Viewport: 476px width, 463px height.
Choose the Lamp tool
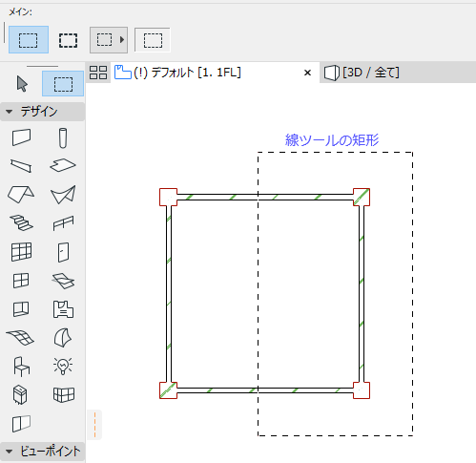[x=63, y=366]
